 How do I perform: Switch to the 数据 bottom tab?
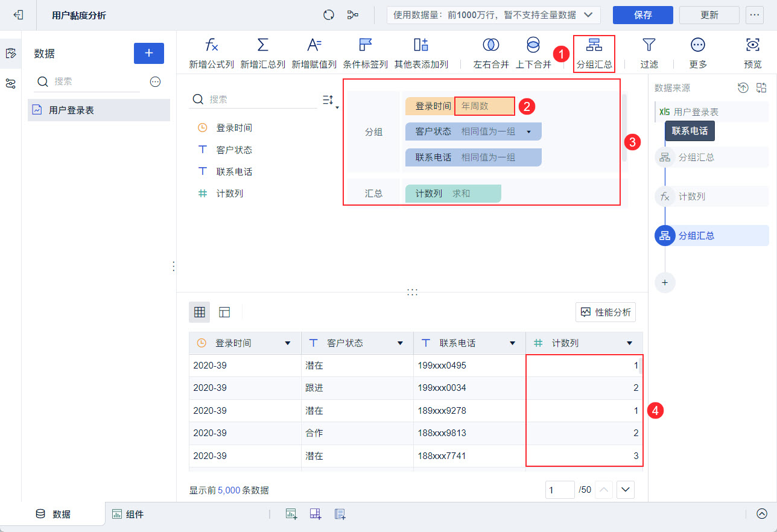(53, 514)
